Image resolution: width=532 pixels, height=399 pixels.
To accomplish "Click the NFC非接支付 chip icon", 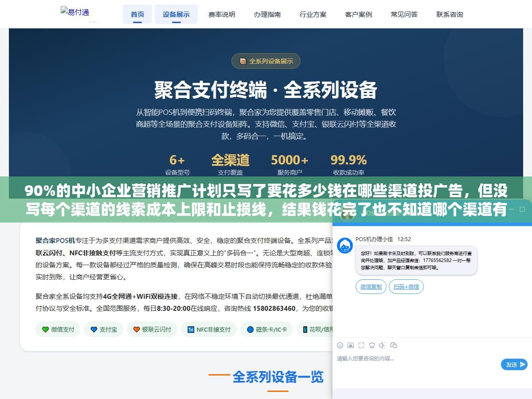I will pos(191,329).
